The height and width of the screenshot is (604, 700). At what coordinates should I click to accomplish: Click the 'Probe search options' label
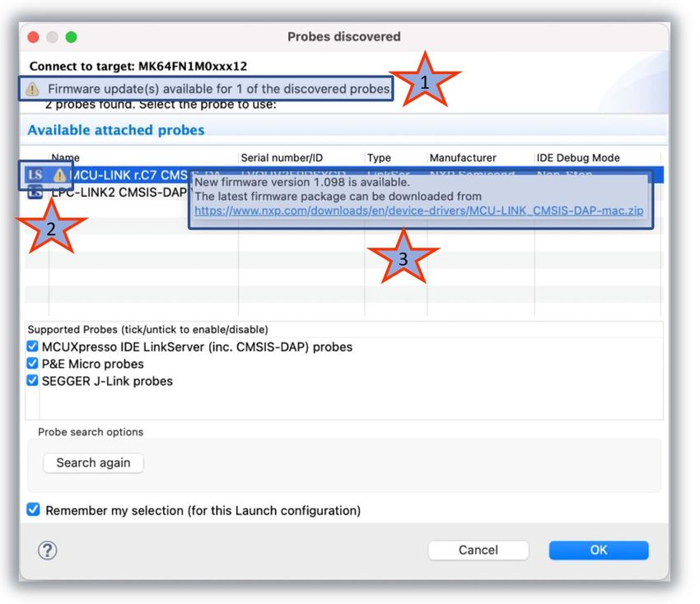[x=91, y=432]
